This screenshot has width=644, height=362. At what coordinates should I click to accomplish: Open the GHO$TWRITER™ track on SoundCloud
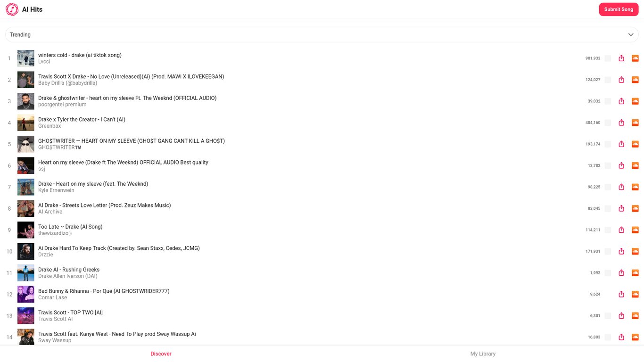tap(635, 144)
